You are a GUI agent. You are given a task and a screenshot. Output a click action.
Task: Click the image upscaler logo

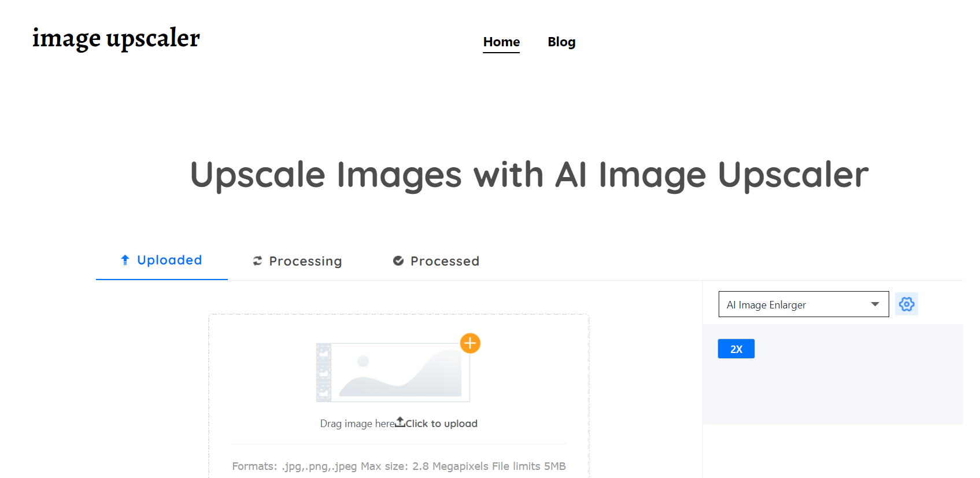click(x=116, y=38)
